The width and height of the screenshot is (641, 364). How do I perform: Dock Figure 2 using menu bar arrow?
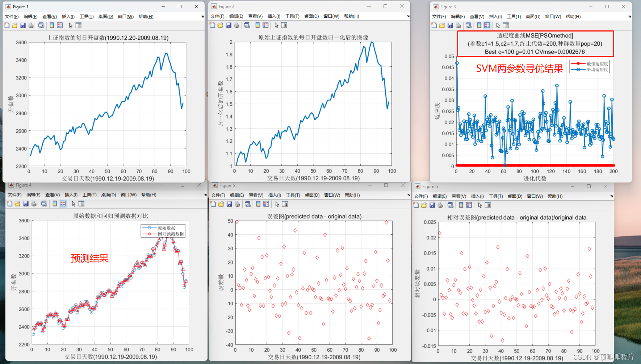point(408,16)
